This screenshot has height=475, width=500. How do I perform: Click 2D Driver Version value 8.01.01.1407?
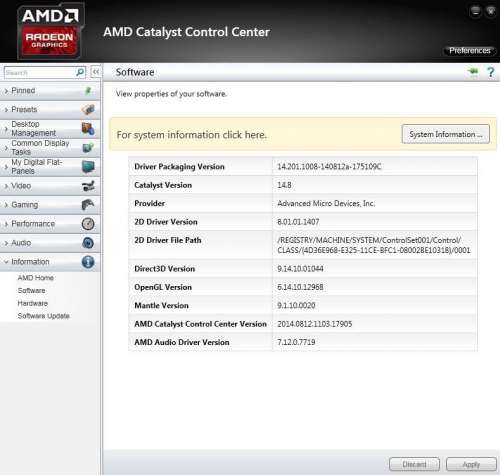[x=298, y=222]
